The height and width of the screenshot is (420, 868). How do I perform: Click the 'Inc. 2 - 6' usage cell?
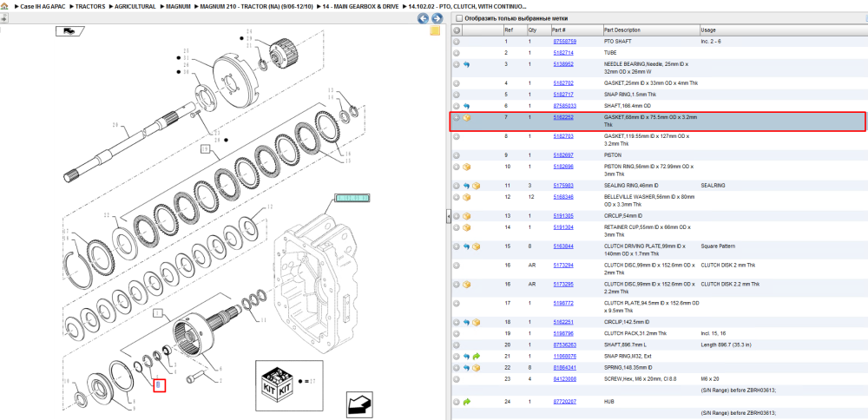(x=711, y=42)
